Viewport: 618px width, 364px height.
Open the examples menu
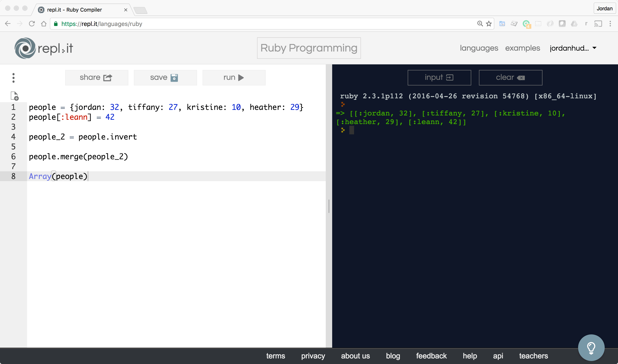(522, 48)
